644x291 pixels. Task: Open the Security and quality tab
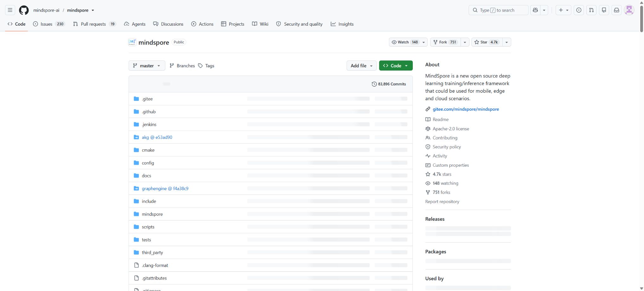(299, 24)
